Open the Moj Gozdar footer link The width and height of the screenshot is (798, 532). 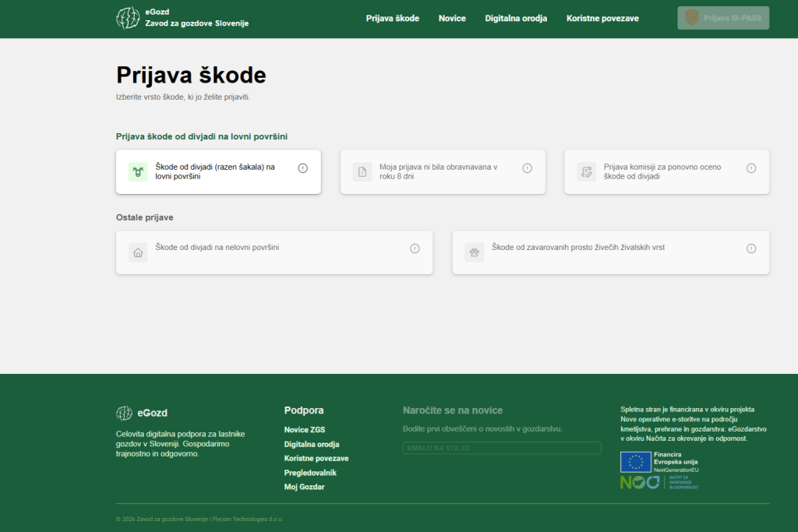304,487
